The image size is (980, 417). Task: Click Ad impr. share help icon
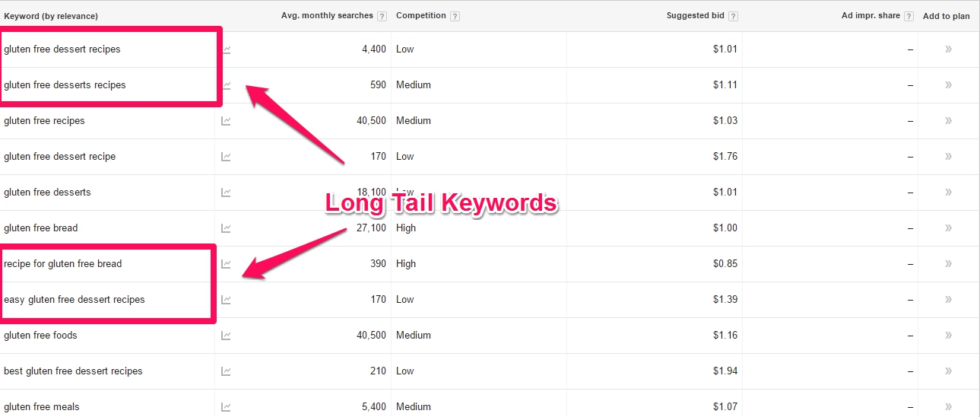click(x=909, y=16)
